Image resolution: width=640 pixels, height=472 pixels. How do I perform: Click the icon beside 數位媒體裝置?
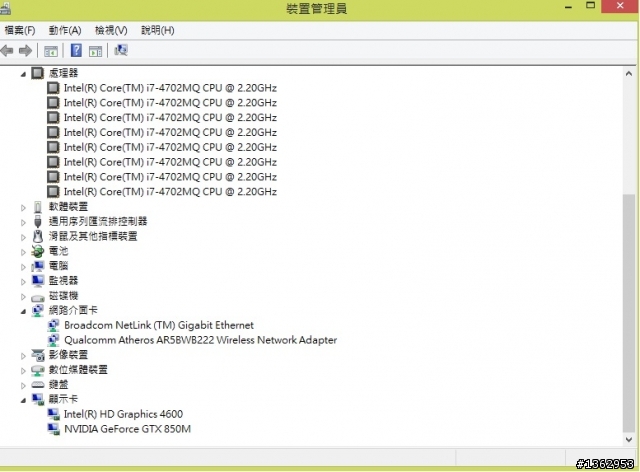(x=38, y=370)
